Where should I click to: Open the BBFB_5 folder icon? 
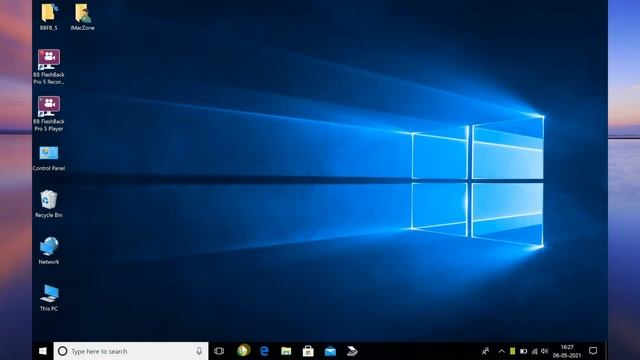[x=49, y=17]
